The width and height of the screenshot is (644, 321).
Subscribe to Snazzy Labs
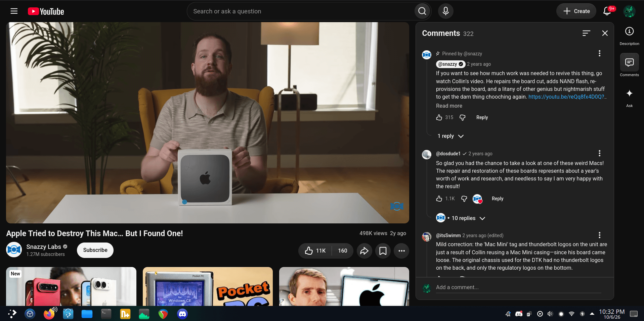coord(95,250)
